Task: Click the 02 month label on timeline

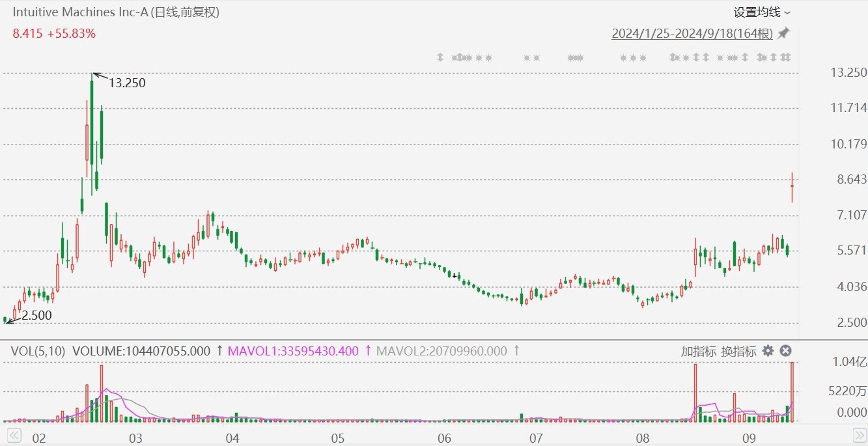Action: (x=39, y=438)
